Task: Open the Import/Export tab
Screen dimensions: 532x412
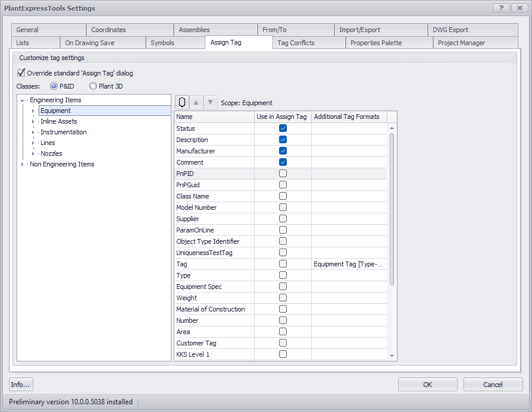Action: click(381, 30)
